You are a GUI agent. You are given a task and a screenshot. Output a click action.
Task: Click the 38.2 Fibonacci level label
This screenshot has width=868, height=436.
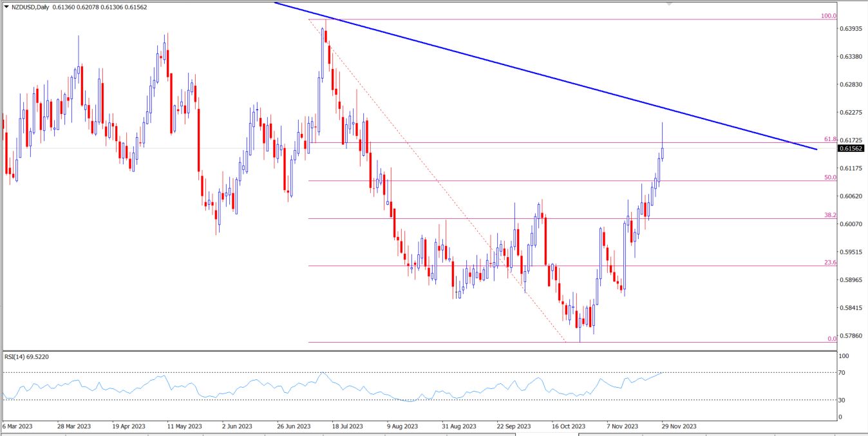click(x=831, y=215)
